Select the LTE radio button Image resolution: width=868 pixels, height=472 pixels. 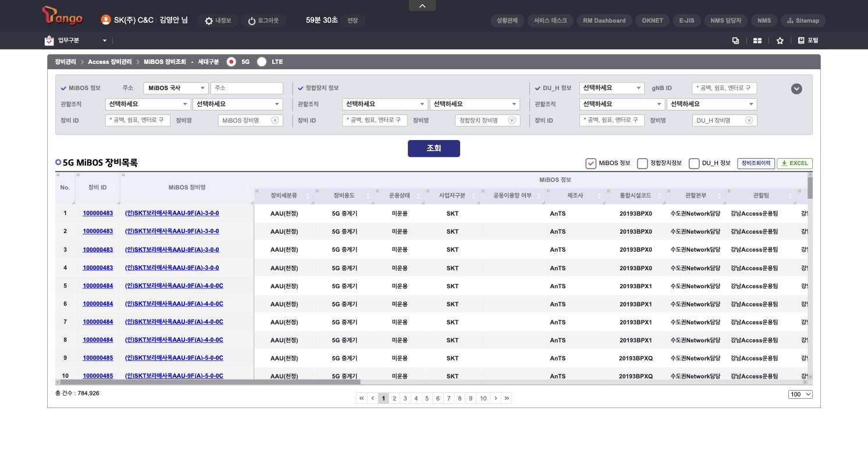pos(262,62)
